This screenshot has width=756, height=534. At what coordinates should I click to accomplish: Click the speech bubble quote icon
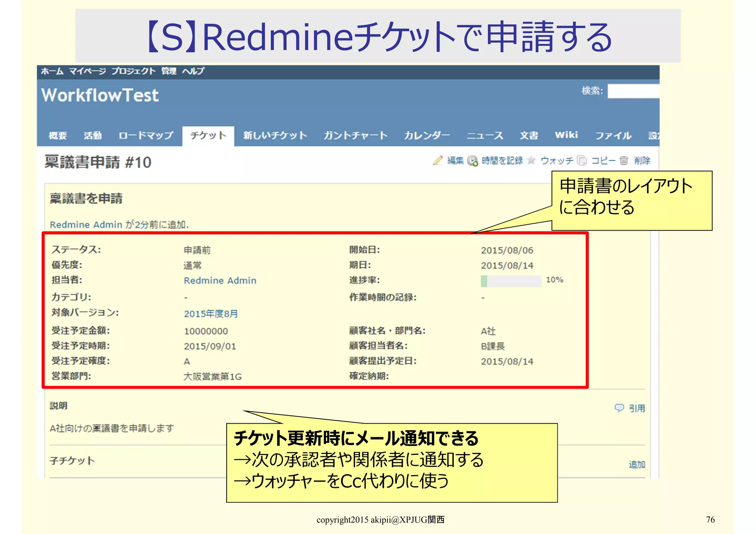click(619, 407)
